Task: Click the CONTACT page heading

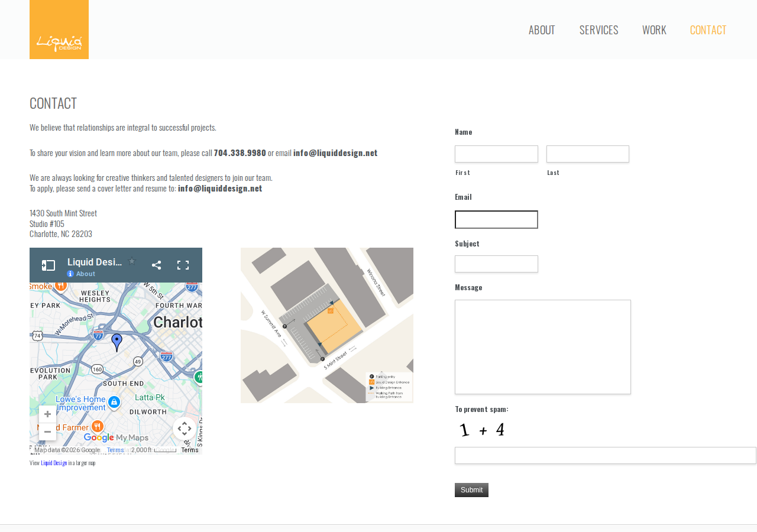Action: pyautogui.click(x=53, y=103)
